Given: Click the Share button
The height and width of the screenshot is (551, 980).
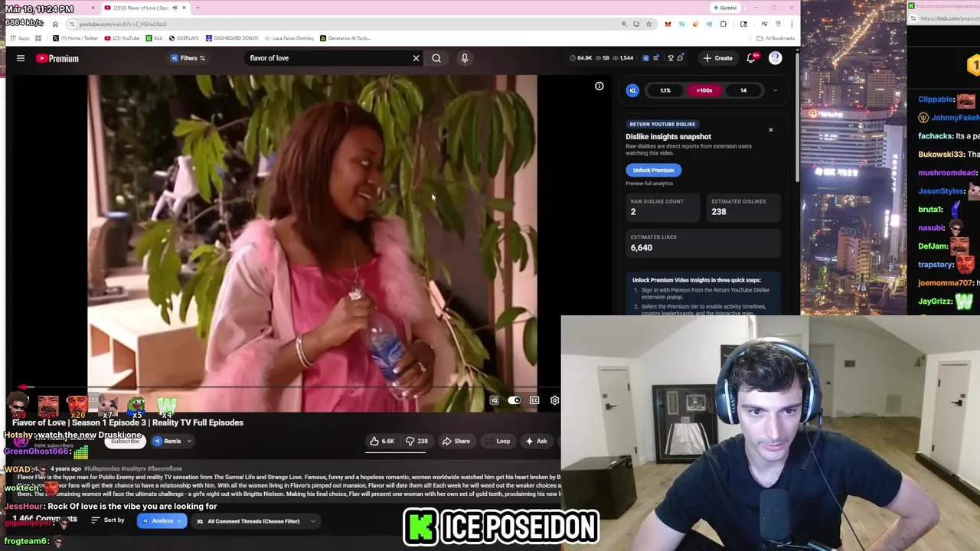Looking at the screenshot, I should coord(456,441).
